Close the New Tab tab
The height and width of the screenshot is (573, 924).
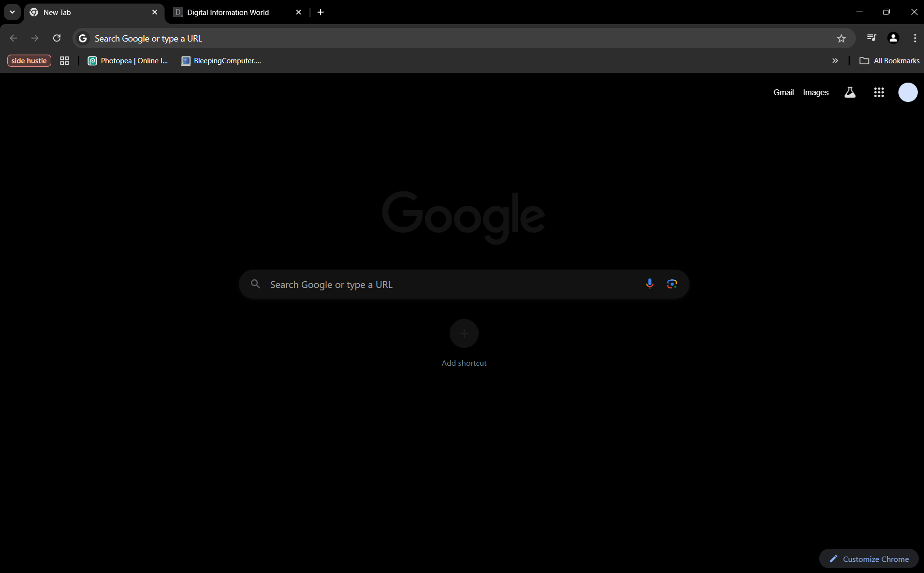click(x=155, y=12)
